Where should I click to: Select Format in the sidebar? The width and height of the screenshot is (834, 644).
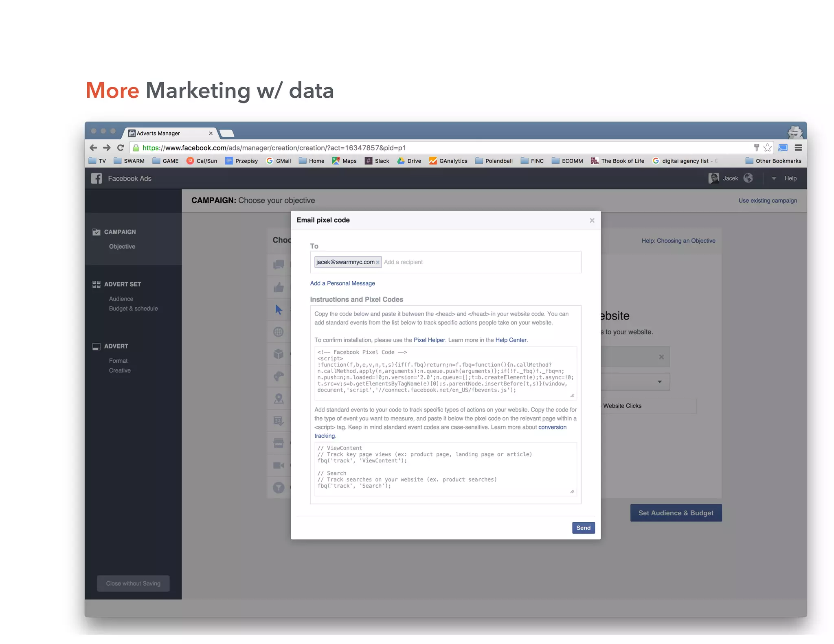coord(118,361)
